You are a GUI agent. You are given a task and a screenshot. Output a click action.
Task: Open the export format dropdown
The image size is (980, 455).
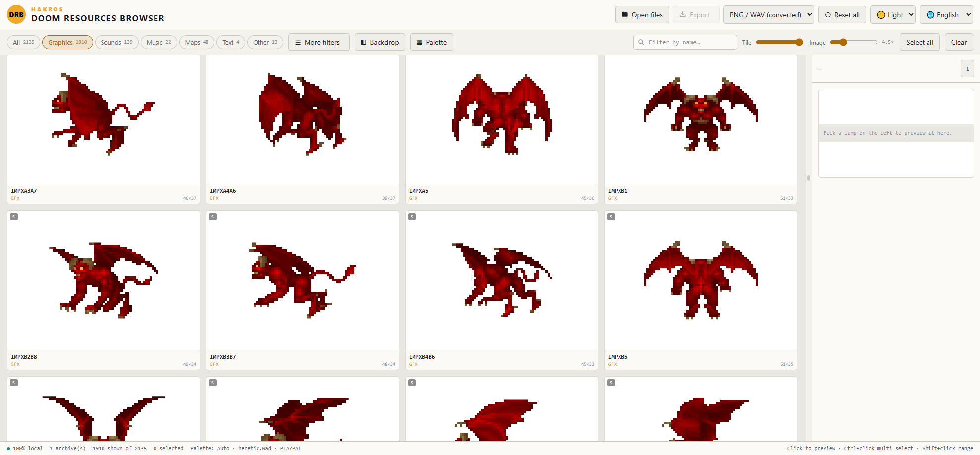[x=769, y=15]
